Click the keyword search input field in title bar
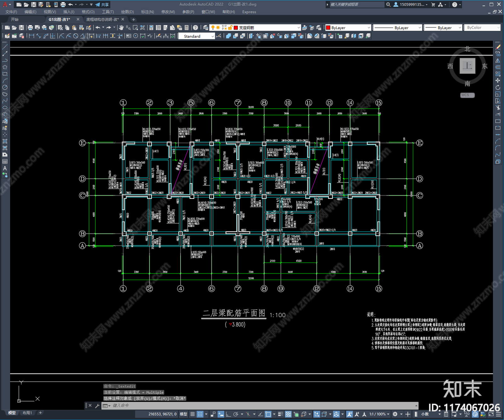The width and height of the screenshot is (504, 420). coord(357,4)
